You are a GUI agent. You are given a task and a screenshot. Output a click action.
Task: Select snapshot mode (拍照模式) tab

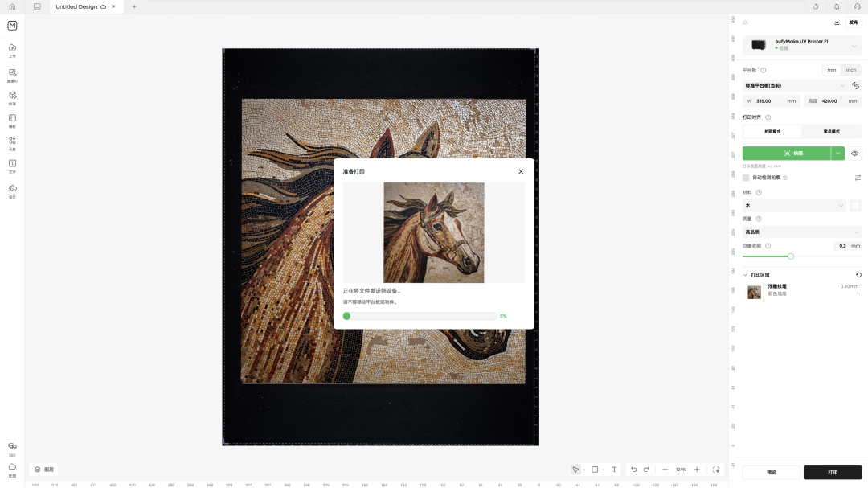pyautogui.click(x=772, y=131)
